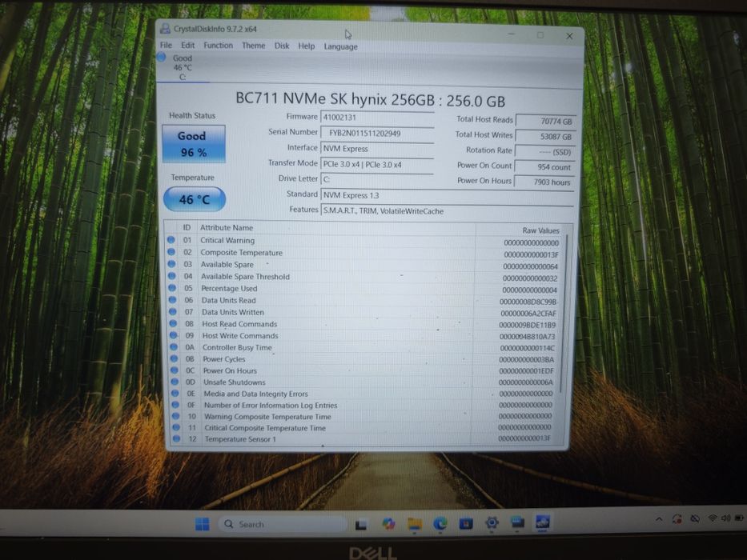Click the taskbar Search box
The image size is (747, 560).
pos(283,524)
